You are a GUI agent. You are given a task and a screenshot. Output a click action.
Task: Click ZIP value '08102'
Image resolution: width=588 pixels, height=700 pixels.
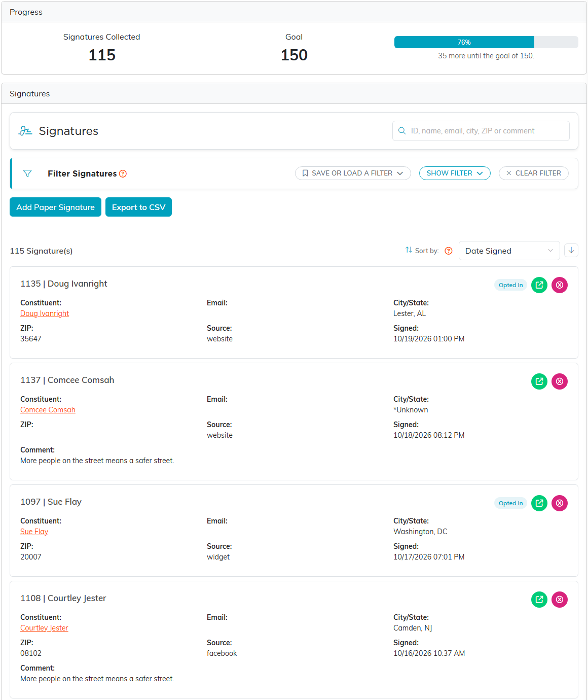(31, 653)
